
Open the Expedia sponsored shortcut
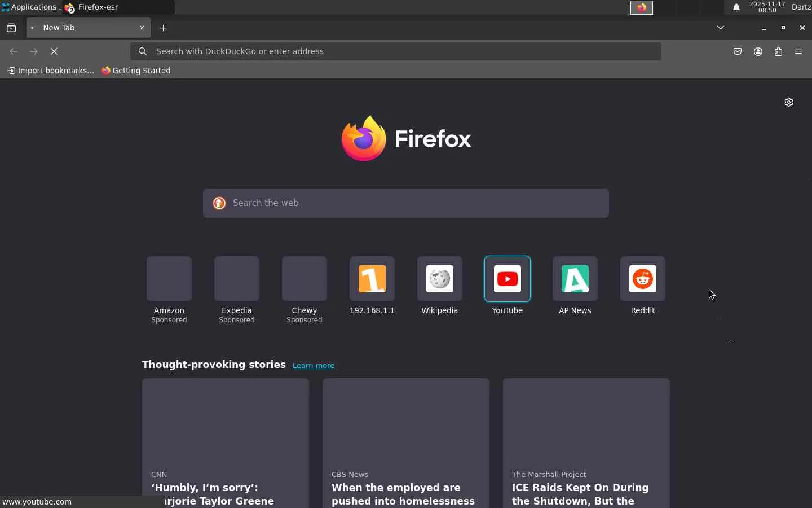237,290
